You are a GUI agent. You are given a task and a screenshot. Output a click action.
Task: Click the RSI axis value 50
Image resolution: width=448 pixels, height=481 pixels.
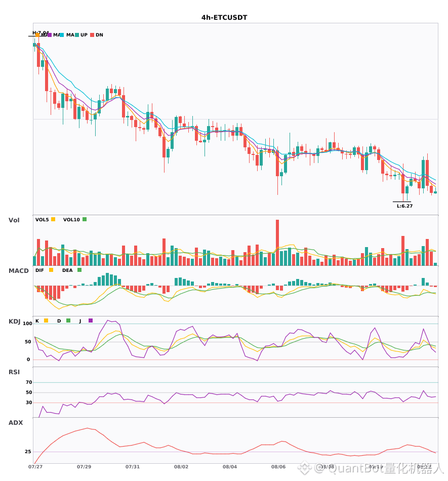pos(29,392)
